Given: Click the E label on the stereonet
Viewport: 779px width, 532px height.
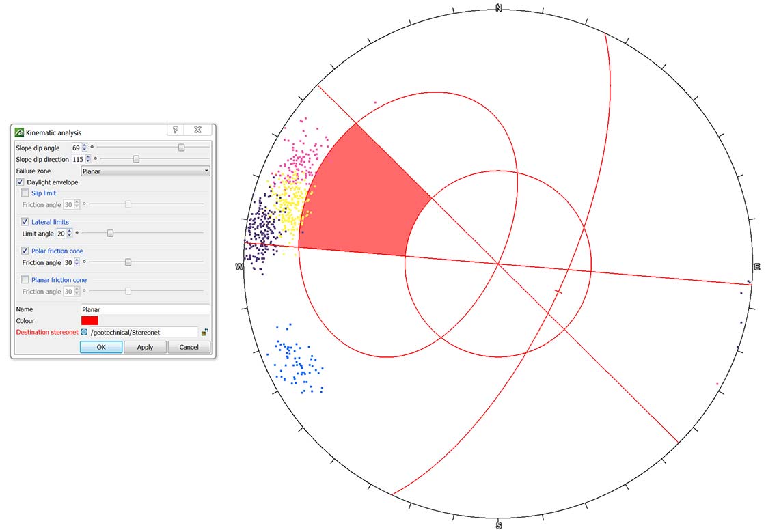Looking at the screenshot, I should click(x=757, y=267).
